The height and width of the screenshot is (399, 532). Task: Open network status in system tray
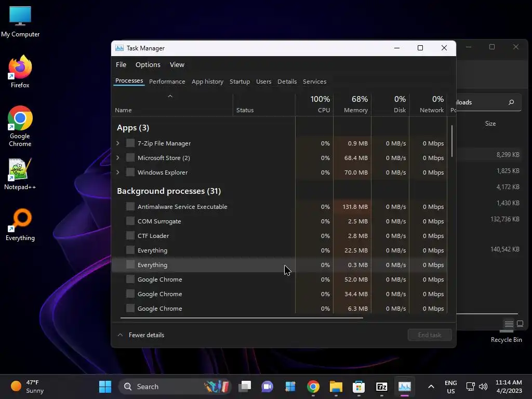470,387
